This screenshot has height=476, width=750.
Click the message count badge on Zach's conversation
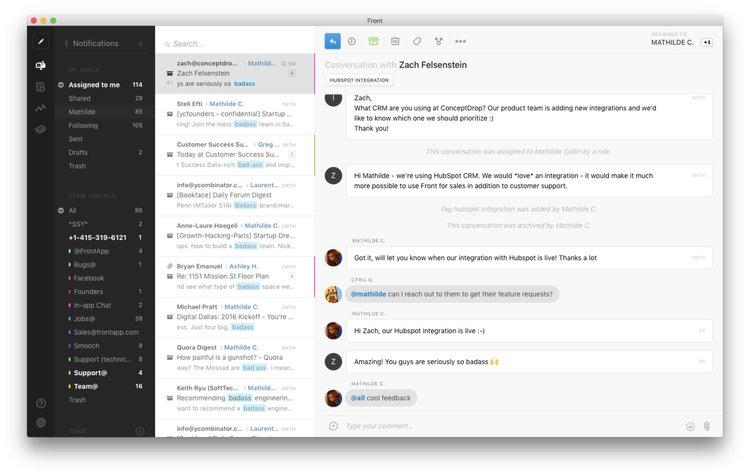[292, 73]
